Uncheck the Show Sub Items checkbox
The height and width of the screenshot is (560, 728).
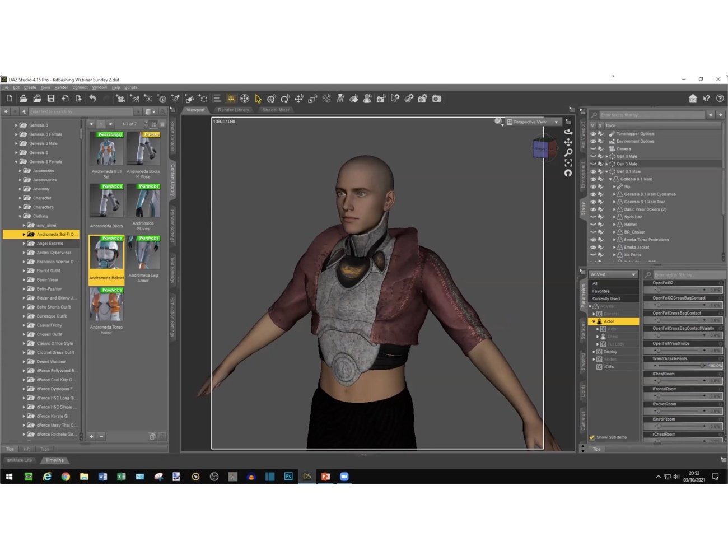pyautogui.click(x=592, y=437)
